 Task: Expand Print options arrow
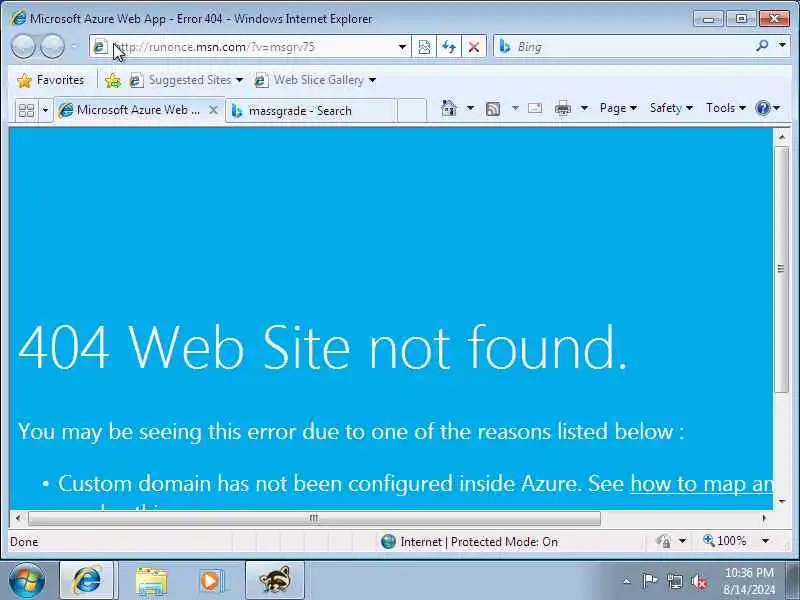585,108
